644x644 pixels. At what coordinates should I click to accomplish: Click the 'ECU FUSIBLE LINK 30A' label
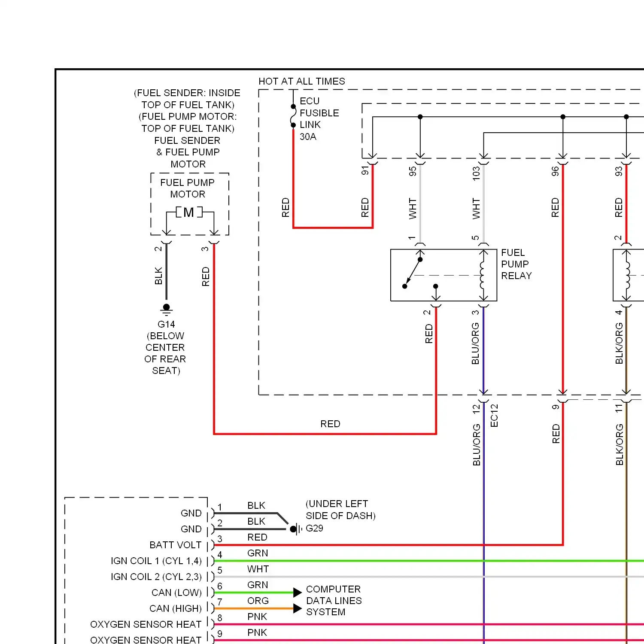[319, 119]
